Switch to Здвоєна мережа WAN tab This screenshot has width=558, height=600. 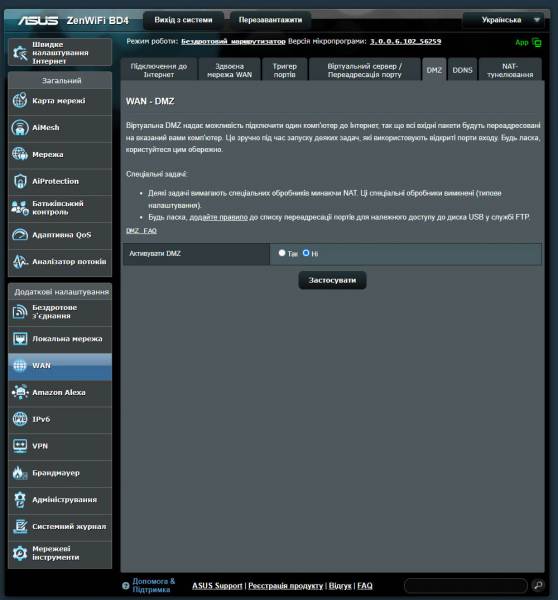230,70
